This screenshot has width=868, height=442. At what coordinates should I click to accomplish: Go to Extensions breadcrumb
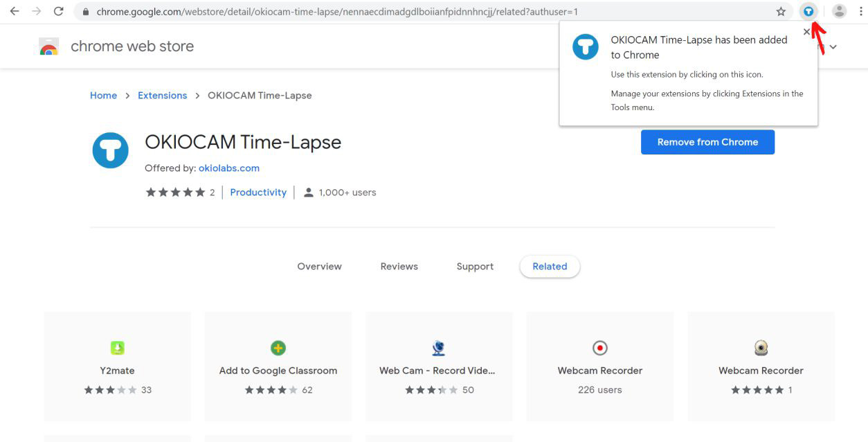[162, 96]
